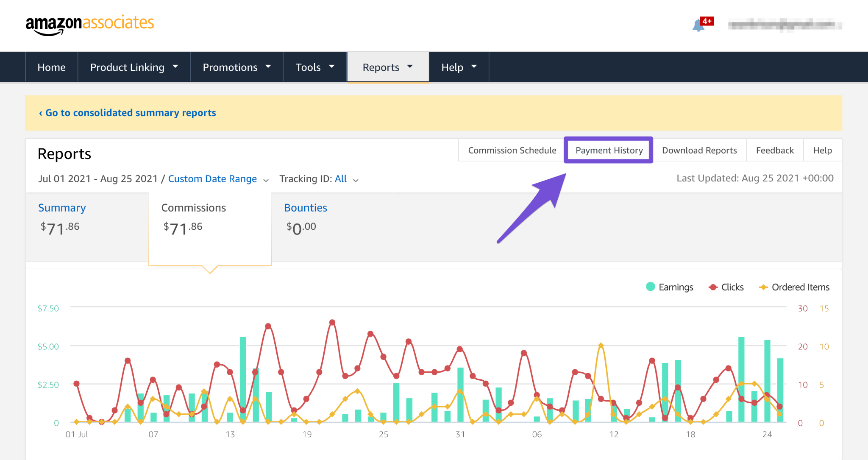Expand the Promotions menu
This screenshot has width=868, height=460.
coord(236,67)
